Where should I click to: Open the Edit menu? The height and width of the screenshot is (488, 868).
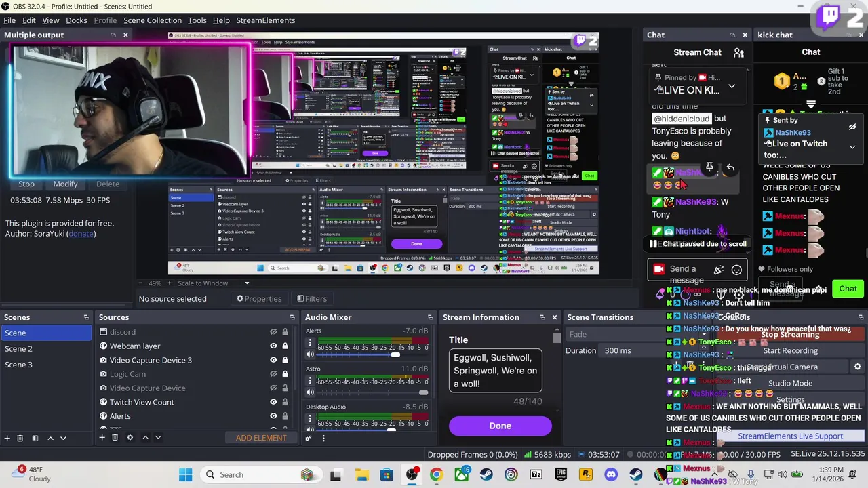point(28,20)
